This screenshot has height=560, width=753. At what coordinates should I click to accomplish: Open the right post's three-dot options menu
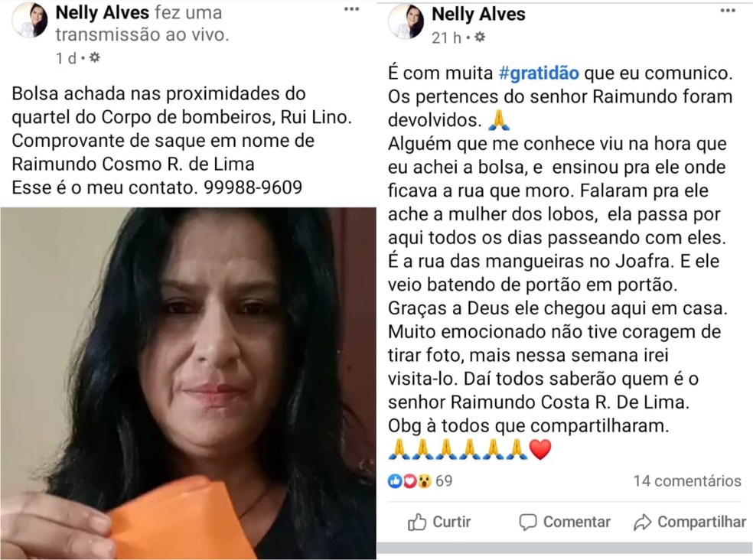pyautogui.click(x=728, y=11)
